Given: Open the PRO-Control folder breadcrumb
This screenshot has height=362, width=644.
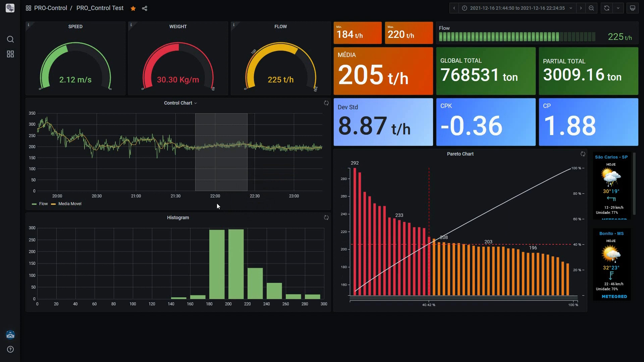Looking at the screenshot, I should (51, 8).
